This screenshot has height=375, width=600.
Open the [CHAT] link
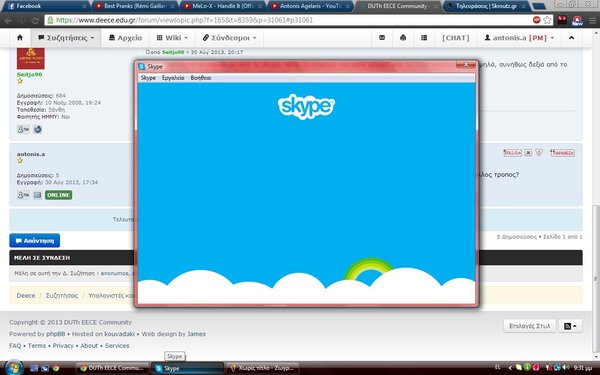pyautogui.click(x=455, y=38)
